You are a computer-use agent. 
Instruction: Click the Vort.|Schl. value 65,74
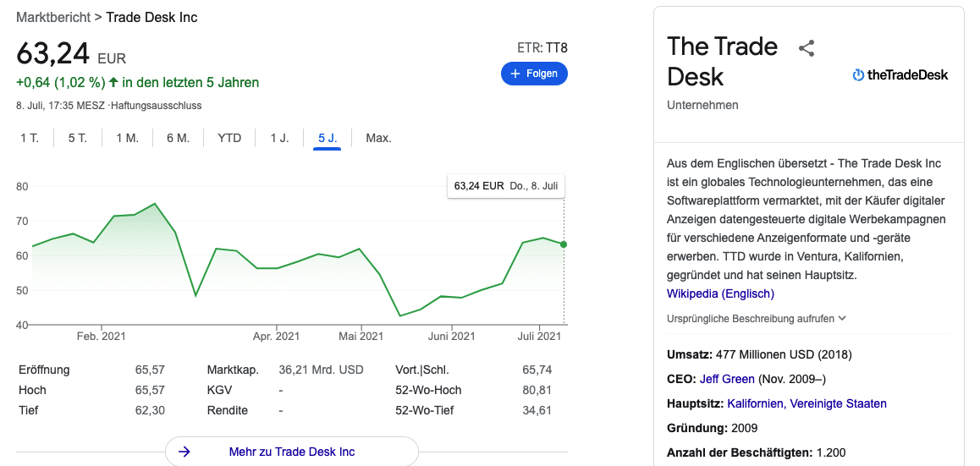[x=537, y=370]
